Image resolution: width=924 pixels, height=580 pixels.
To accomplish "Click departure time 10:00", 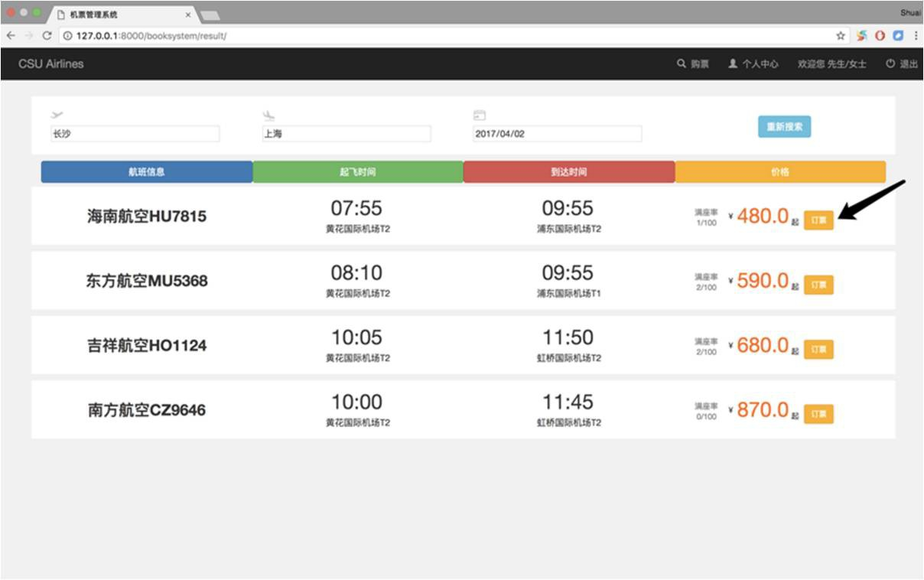I will point(356,402).
